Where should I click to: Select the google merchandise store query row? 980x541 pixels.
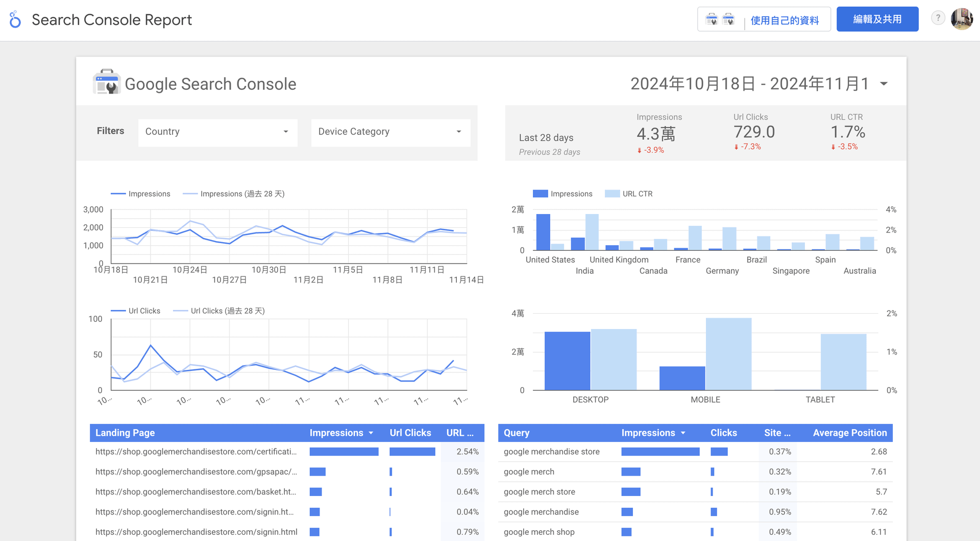tap(551, 452)
